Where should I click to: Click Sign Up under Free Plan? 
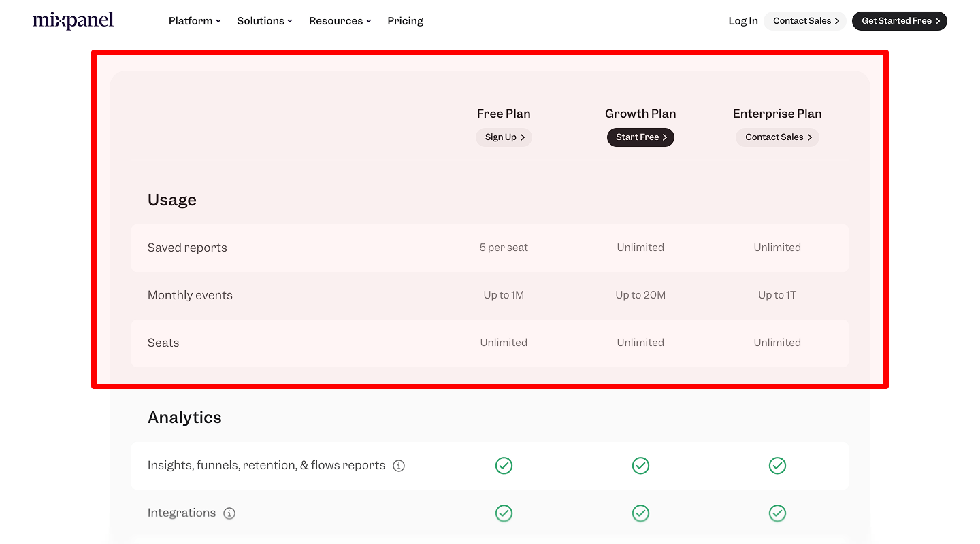(x=504, y=137)
